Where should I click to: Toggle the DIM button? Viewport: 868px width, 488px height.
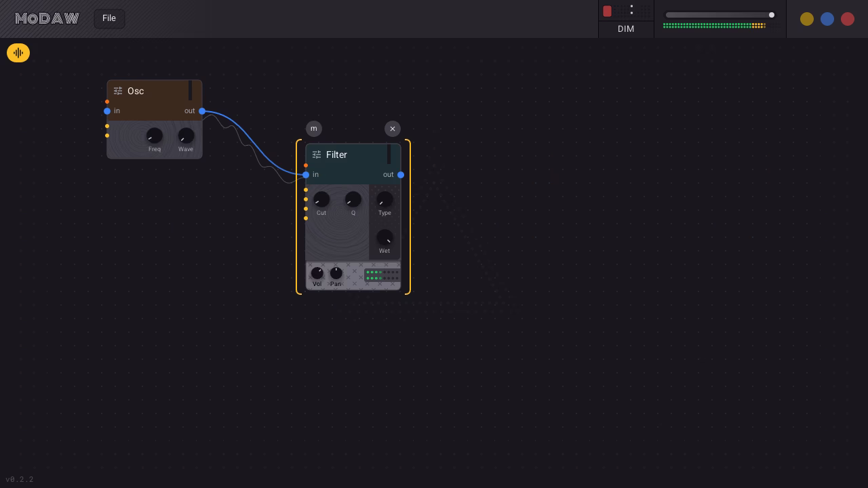pyautogui.click(x=626, y=29)
